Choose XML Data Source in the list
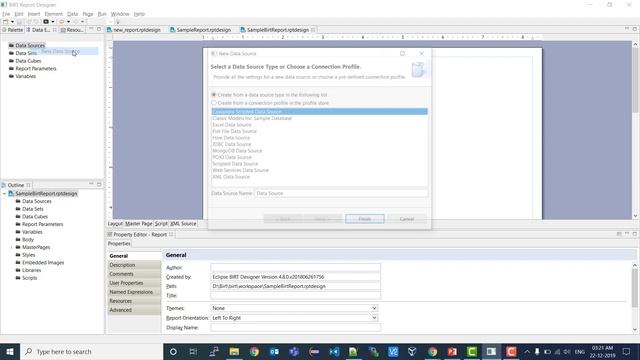The image size is (640, 360). (231, 177)
